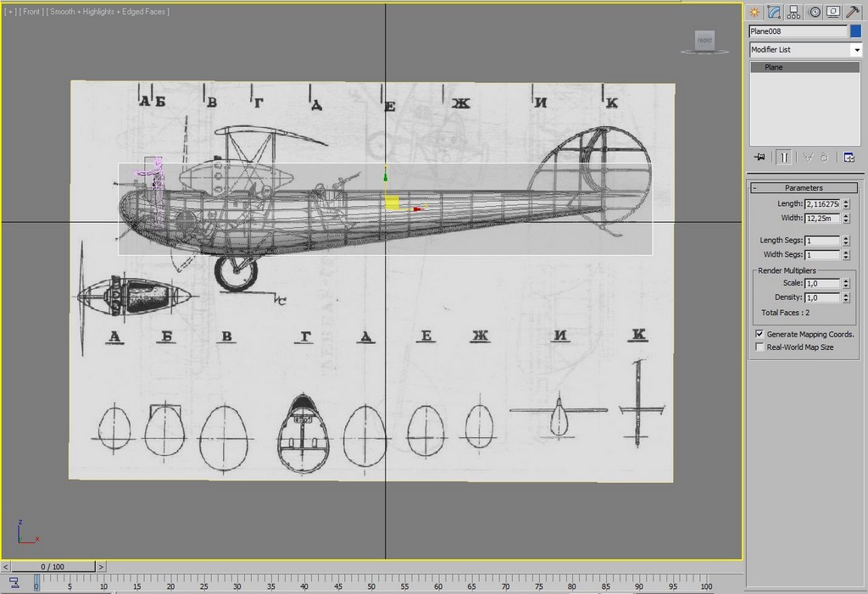Open Configure Modifier Sets icon
Image resolution: width=868 pixels, height=594 pixels.
click(849, 158)
